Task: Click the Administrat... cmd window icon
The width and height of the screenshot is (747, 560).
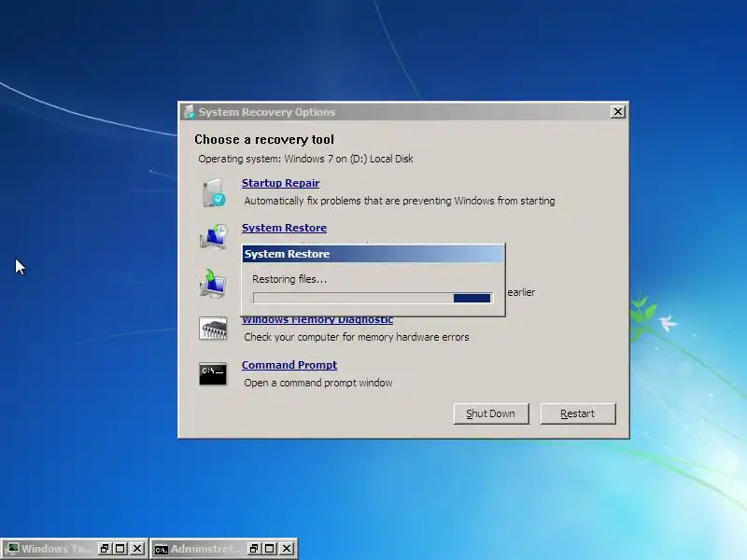Action: click(x=162, y=550)
